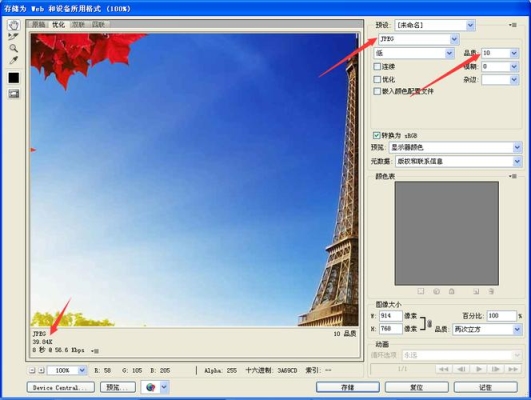Select the Slice Select tool
531x400 pixels.
(x=13, y=37)
